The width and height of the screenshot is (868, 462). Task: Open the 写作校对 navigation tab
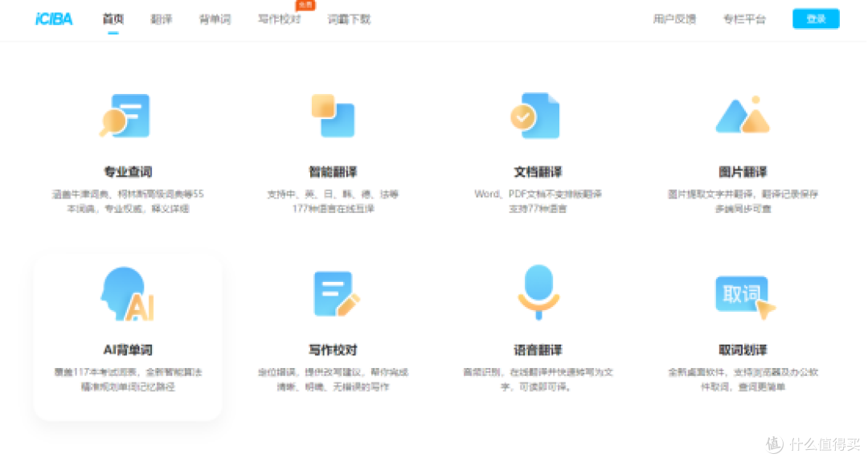tap(279, 19)
